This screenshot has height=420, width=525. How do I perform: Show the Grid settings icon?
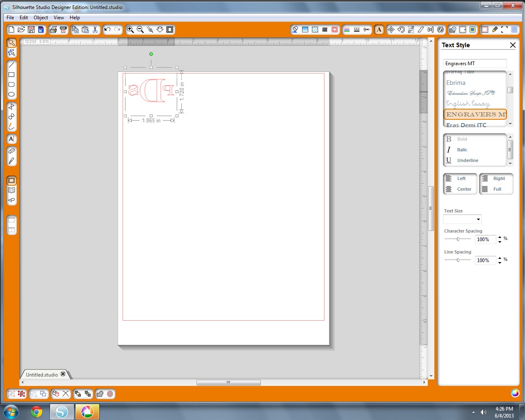click(514, 30)
